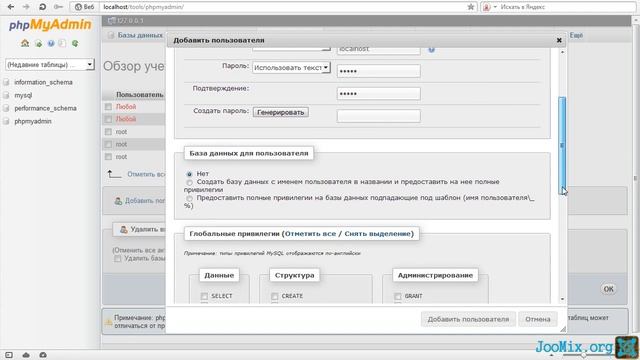The image size is (640, 360).
Task: Open the Yandex search engine dropdown arrow
Action: [495, 7]
